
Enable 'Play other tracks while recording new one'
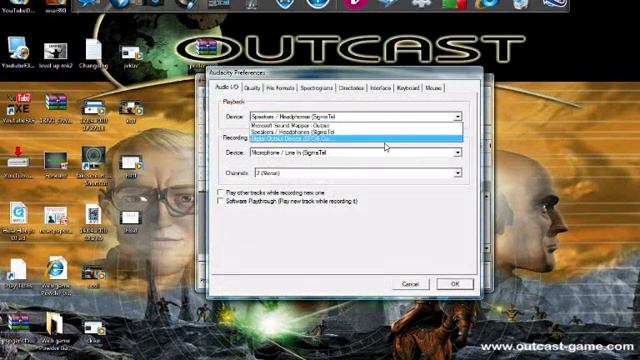[x=220, y=192]
